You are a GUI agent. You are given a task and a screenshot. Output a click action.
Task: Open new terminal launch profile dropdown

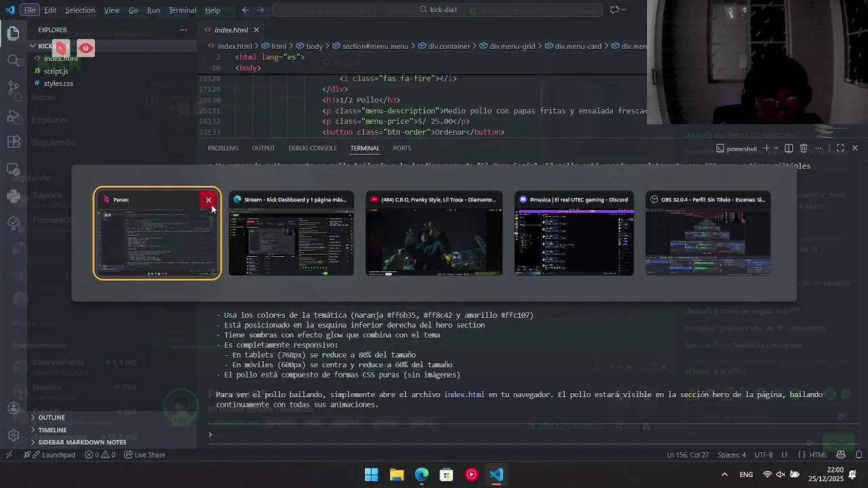[x=776, y=148]
